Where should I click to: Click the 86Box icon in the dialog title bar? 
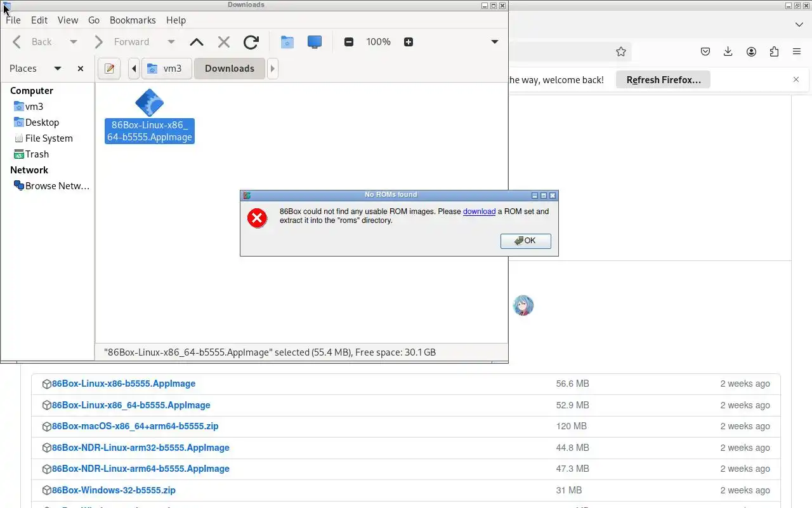[x=247, y=196]
